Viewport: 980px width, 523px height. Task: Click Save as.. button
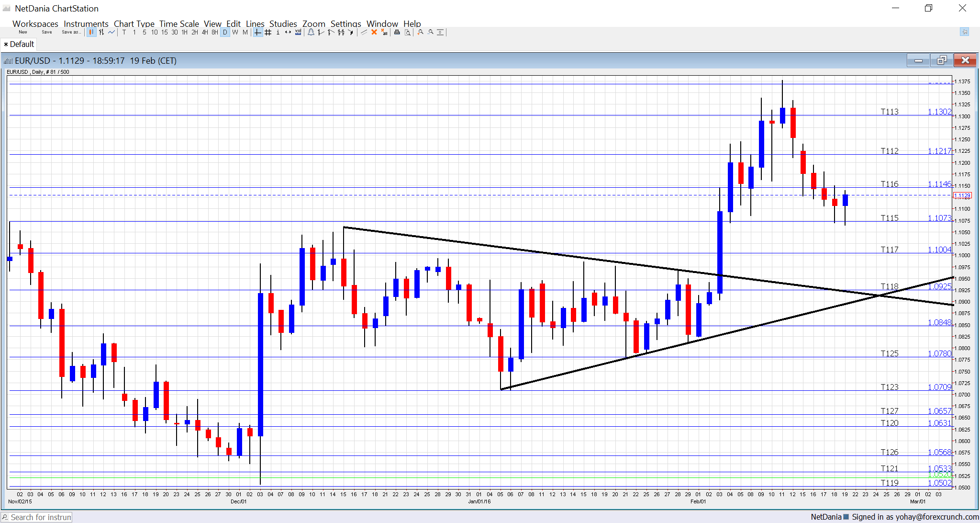coord(71,32)
